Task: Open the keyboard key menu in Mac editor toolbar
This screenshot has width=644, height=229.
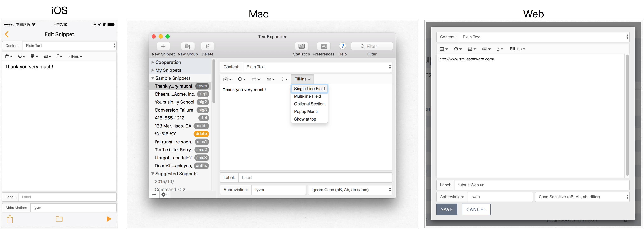Action: tap(271, 79)
